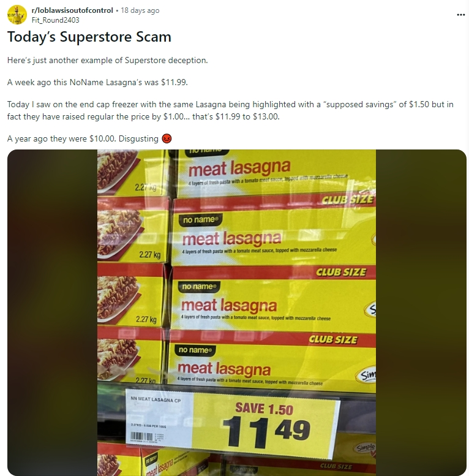
Task: Click the top CLUB SIZE banner in photo
Action: click(x=347, y=200)
